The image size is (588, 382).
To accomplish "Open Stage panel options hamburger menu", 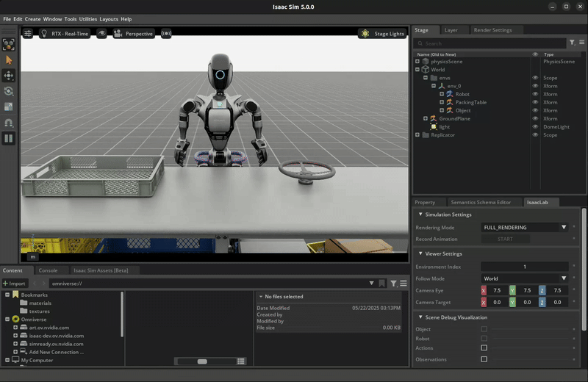I will pyautogui.click(x=581, y=43).
